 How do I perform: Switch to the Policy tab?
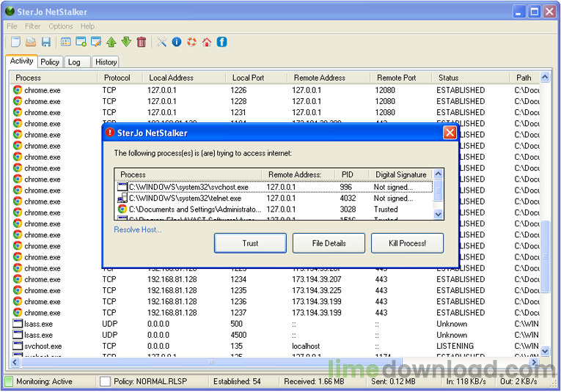pyautogui.click(x=50, y=62)
